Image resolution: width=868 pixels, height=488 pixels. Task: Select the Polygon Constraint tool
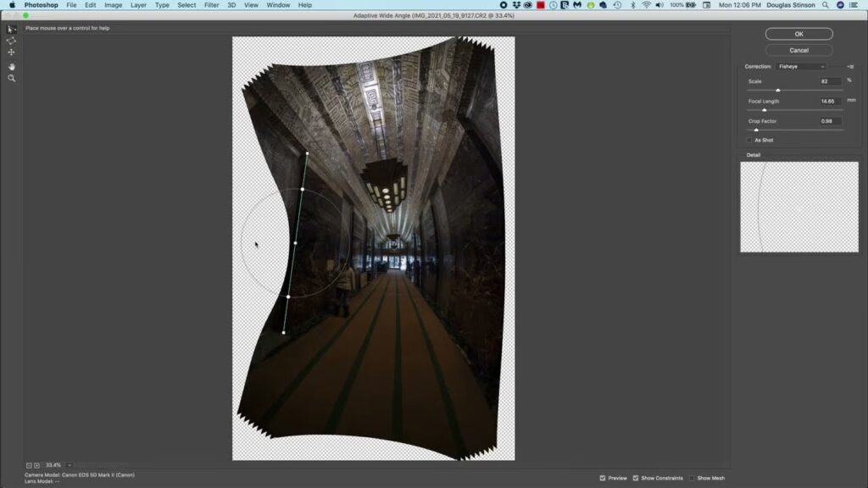coord(12,41)
